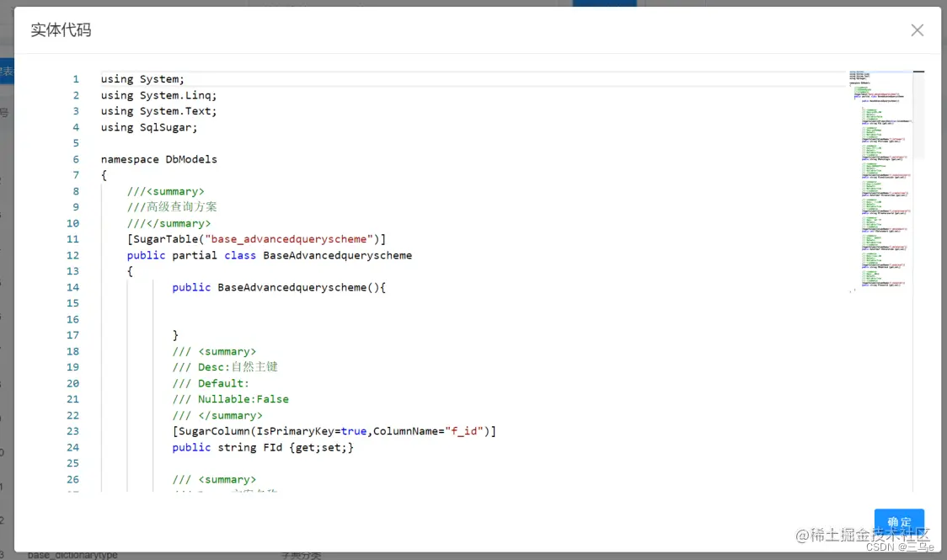Image resolution: width=947 pixels, height=560 pixels.
Task: Click the BaseAdvancedqueryscheme() constructor line
Action: (x=278, y=287)
